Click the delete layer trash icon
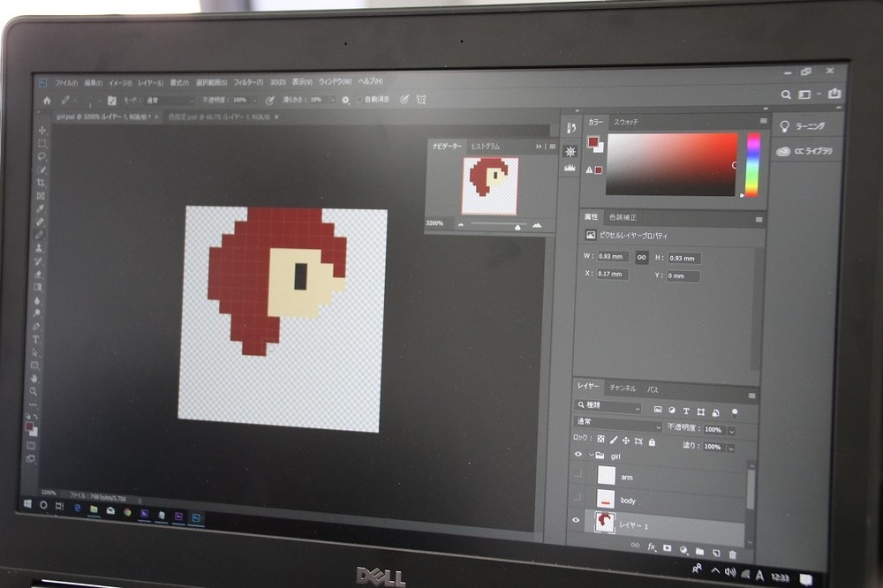Screen dimensions: 883x588 [x=732, y=554]
